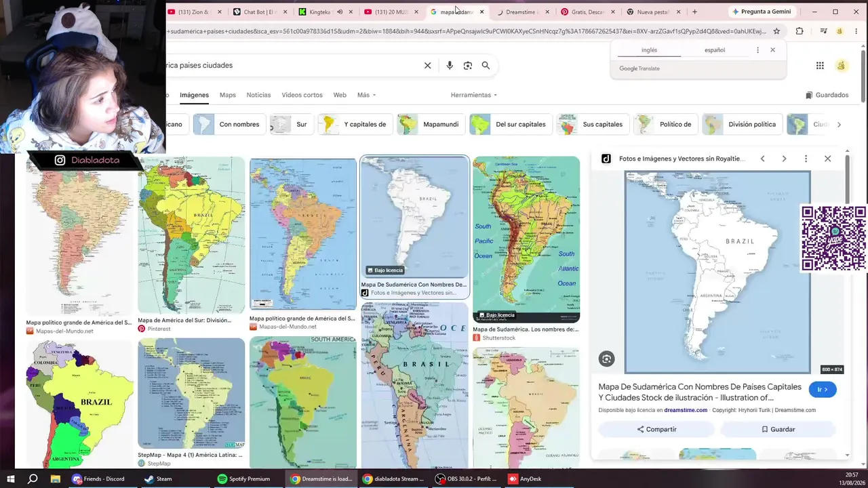Close the Nueva pestaña tab
The image size is (868, 488).
(678, 12)
